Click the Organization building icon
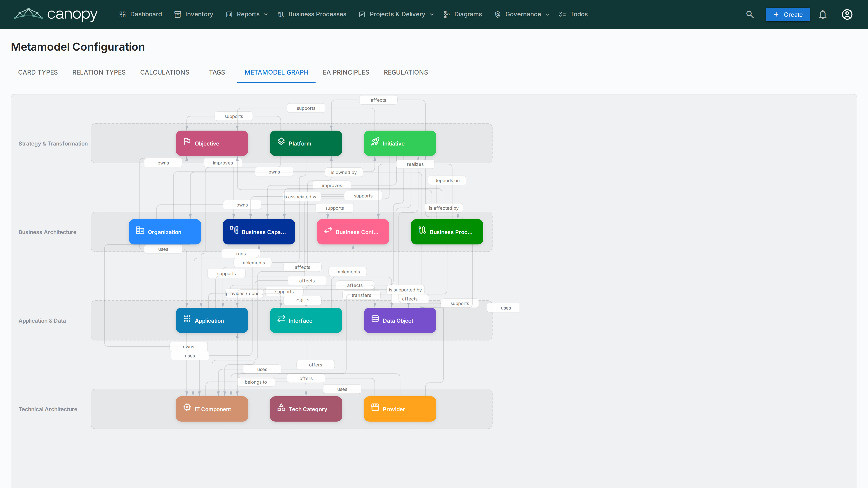 click(140, 230)
